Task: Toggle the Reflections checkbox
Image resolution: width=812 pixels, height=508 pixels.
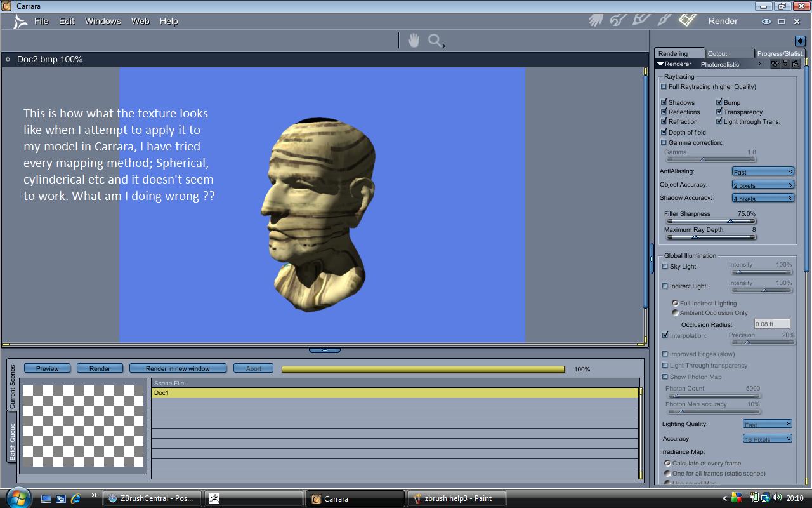Action: coord(664,112)
